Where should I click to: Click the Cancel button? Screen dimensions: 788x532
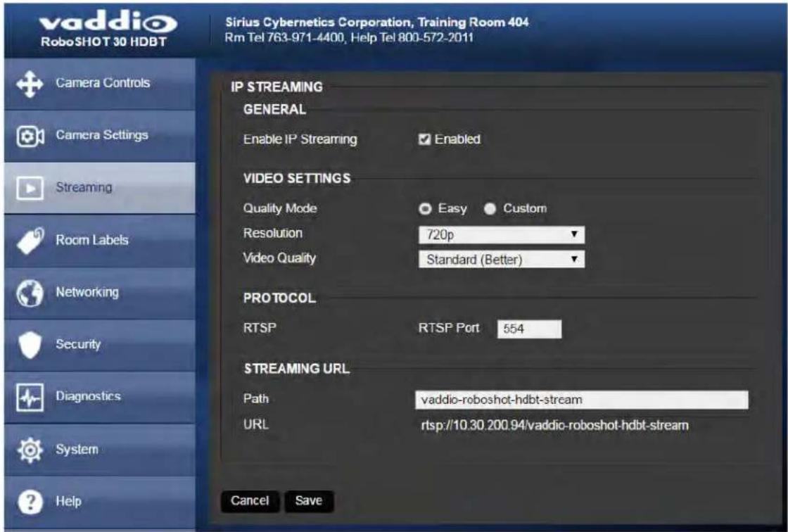[250, 501]
